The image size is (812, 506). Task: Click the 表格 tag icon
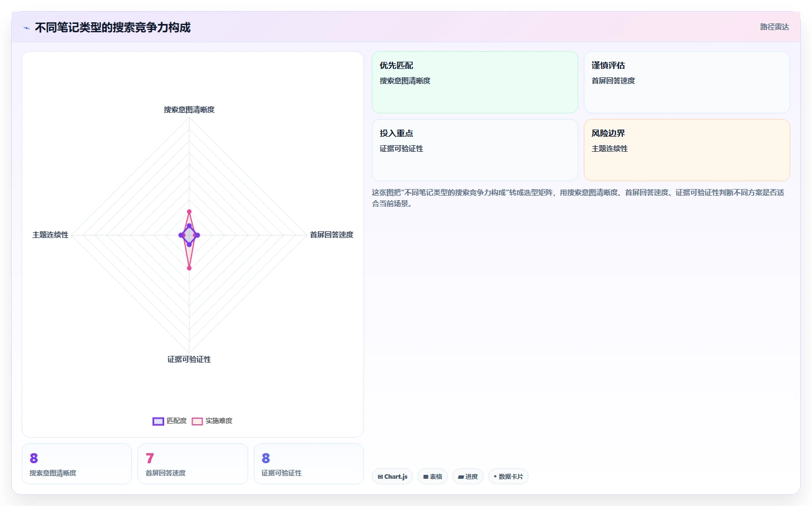tap(426, 477)
